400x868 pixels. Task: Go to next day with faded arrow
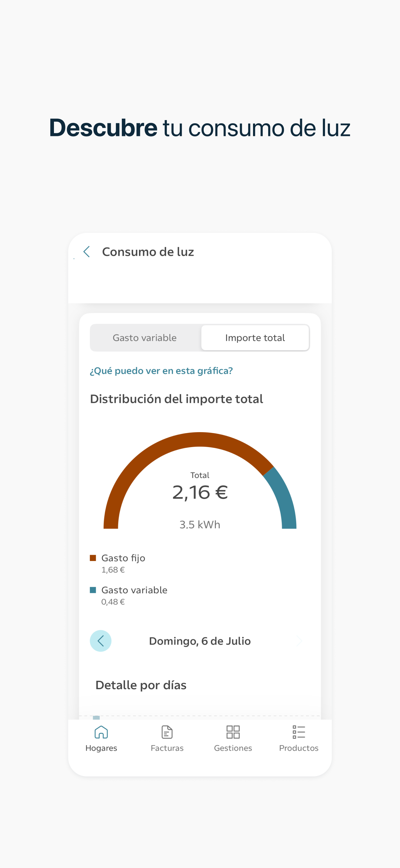pyautogui.click(x=299, y=640)
